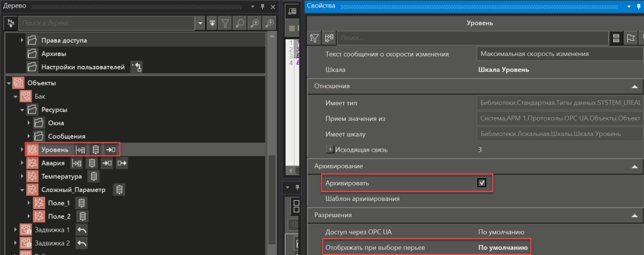This screenshot has width=644, height=255.
Task: Click the link icon beside Настройки пользователей
Action: coord(138,67)
